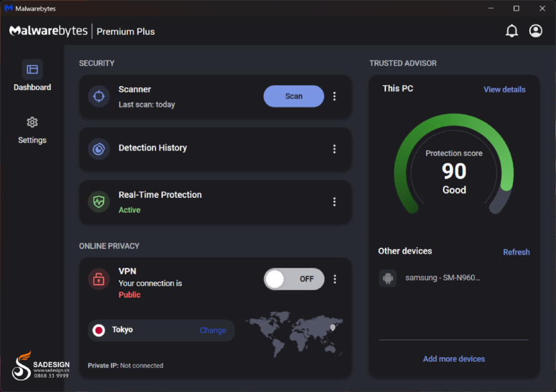Open the notifications bell
The width and height of the screenshot is (556, 392).
pos(511,31)
